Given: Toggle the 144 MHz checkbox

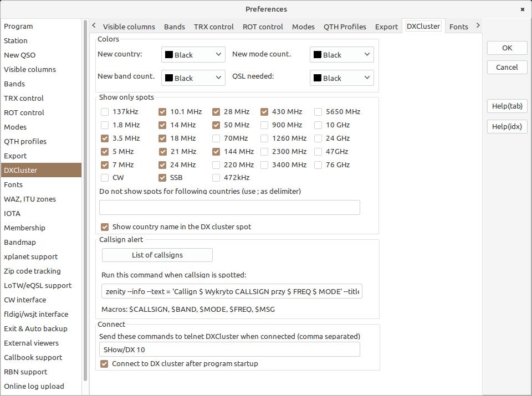Looking at the screenshot, I should (x=216, y=152).
